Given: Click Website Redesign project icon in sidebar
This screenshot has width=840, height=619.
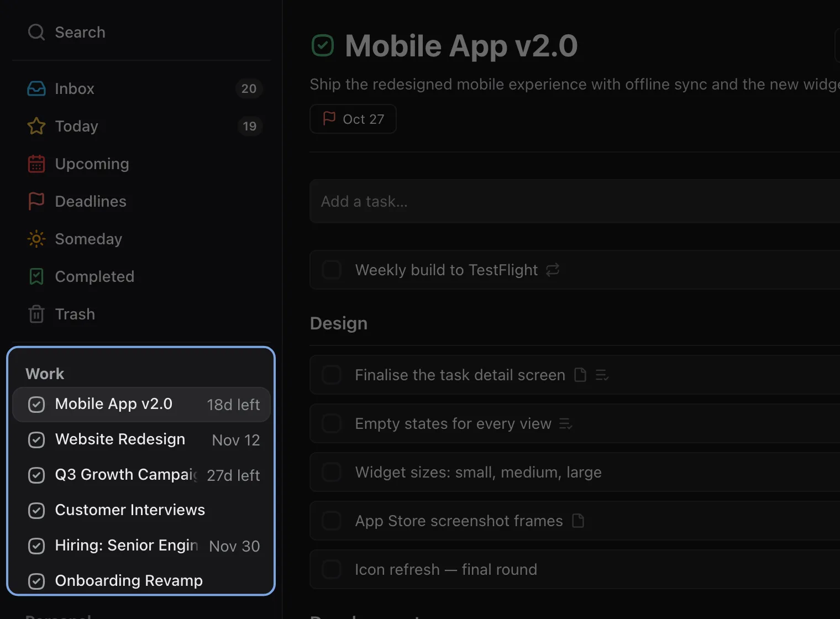Looking at the screenshot, I should point(36,440).
